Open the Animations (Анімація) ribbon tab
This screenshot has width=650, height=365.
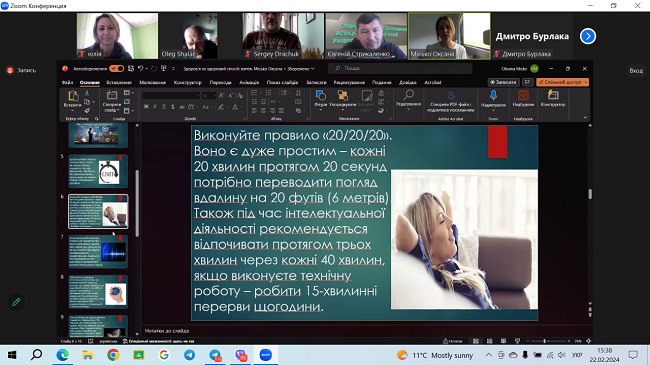tap(249, 82)
